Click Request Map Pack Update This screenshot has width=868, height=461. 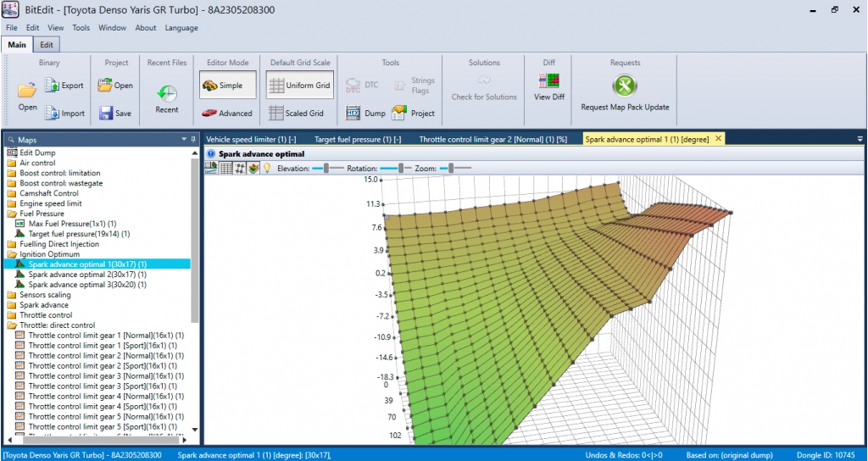pyautogui.click(x=625, y=93)
